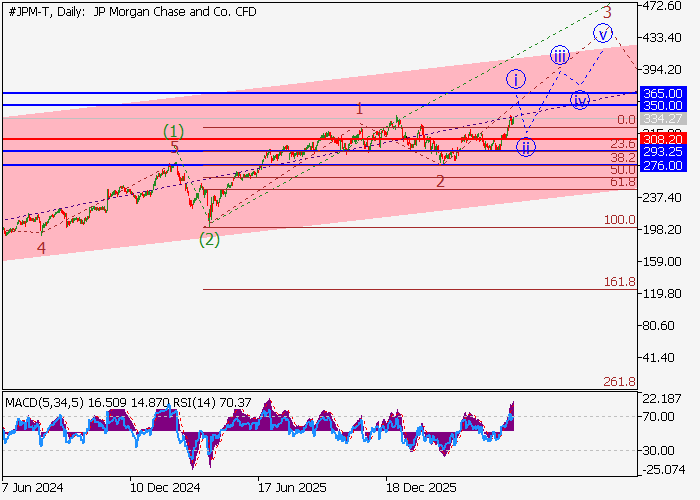Select the circled blue v wave marker
The width and height of the screenshot is (700, 500).
pyautogui.click(x=603, y=33)
